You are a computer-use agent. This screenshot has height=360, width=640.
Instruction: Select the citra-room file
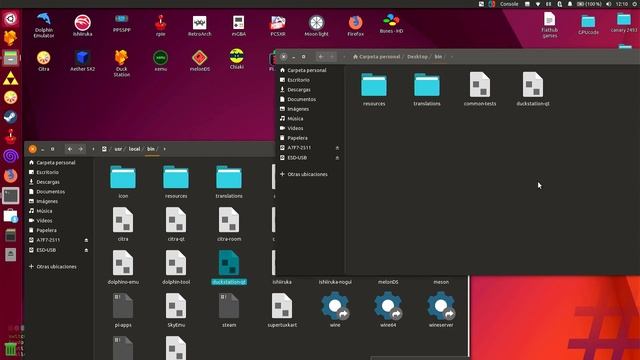tap(229, 225)
